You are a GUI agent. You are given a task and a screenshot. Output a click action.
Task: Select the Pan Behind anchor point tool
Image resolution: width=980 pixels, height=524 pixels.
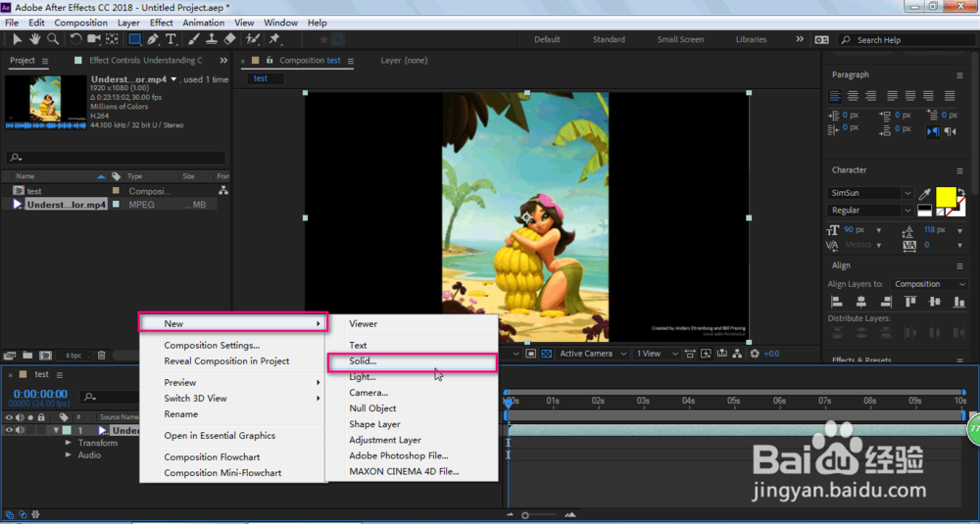point(112,39)
